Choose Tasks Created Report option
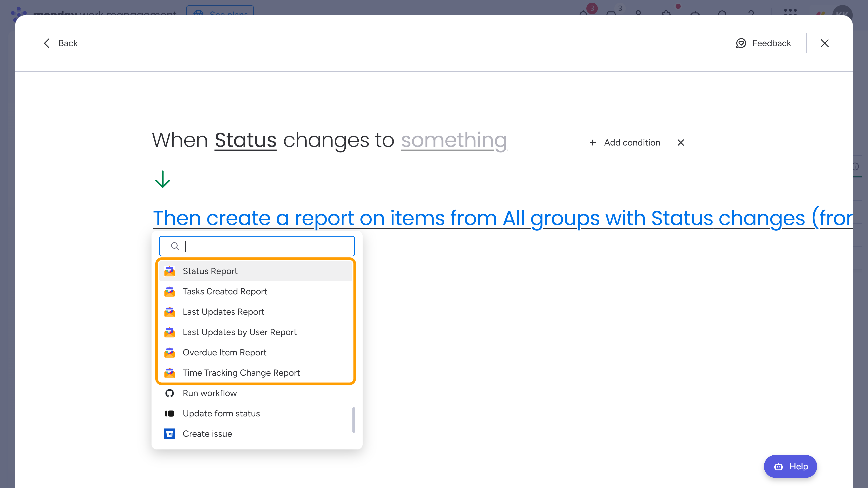This screenshot has width=868, height=488. pyautogui.click(x=224, y=291)
